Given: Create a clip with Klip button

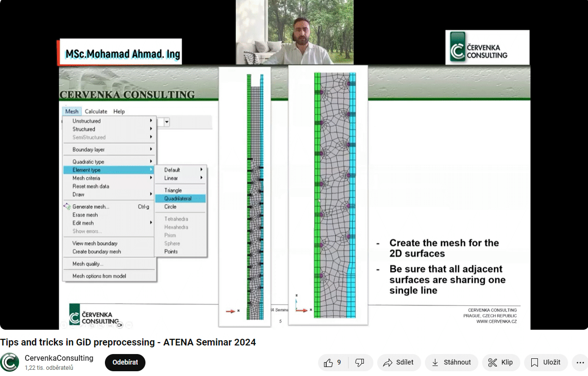Looking at the screenshot, I should 501,363.
